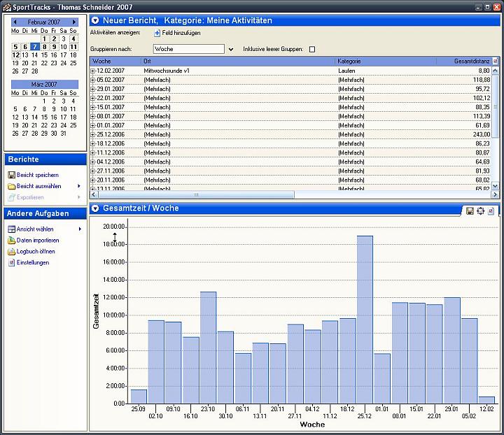504x435 pixels.
Task: Click table scroll up arrow
Action: (496, 71)
